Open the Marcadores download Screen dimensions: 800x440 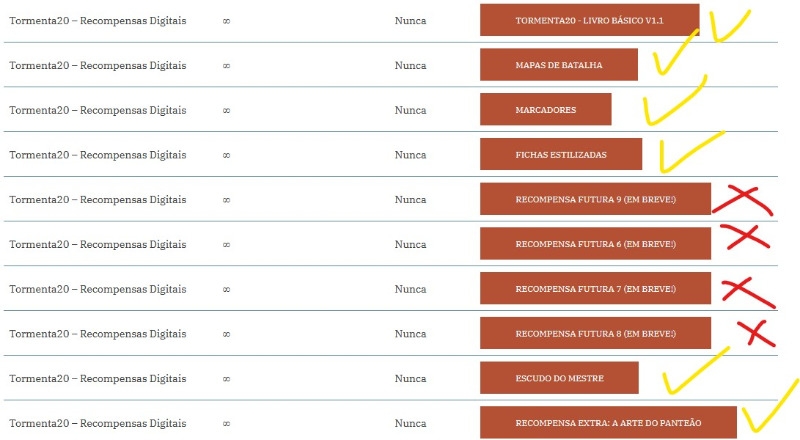click(545, 109)
